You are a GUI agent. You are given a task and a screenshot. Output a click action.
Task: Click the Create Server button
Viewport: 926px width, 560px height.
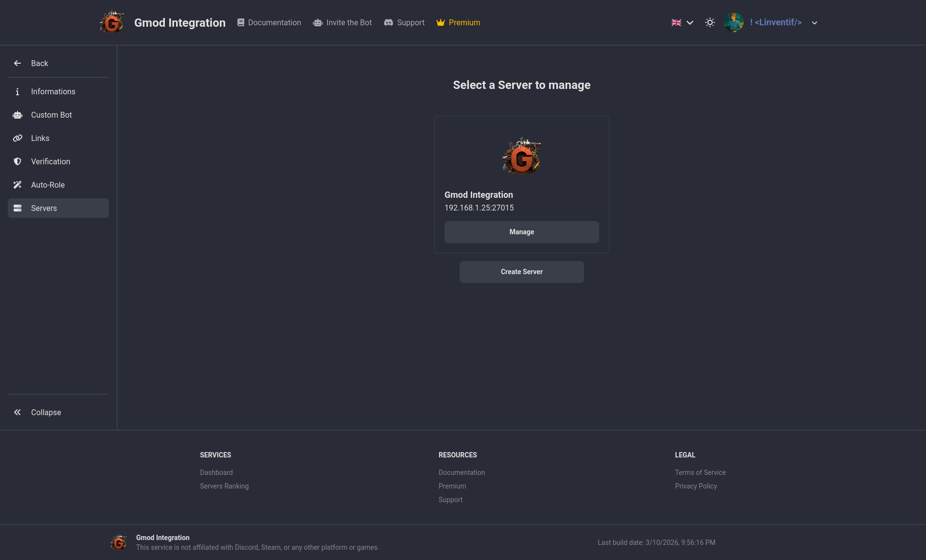pos(521,272)
